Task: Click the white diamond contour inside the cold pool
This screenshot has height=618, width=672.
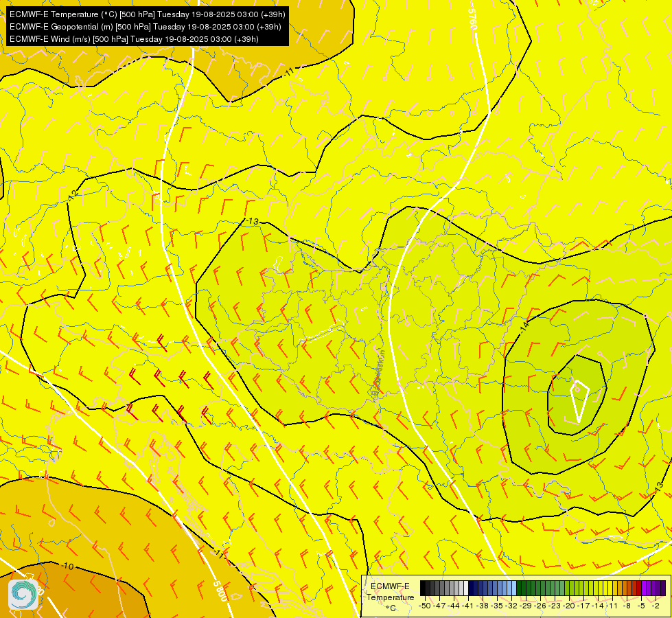Action: pos(579,402)
